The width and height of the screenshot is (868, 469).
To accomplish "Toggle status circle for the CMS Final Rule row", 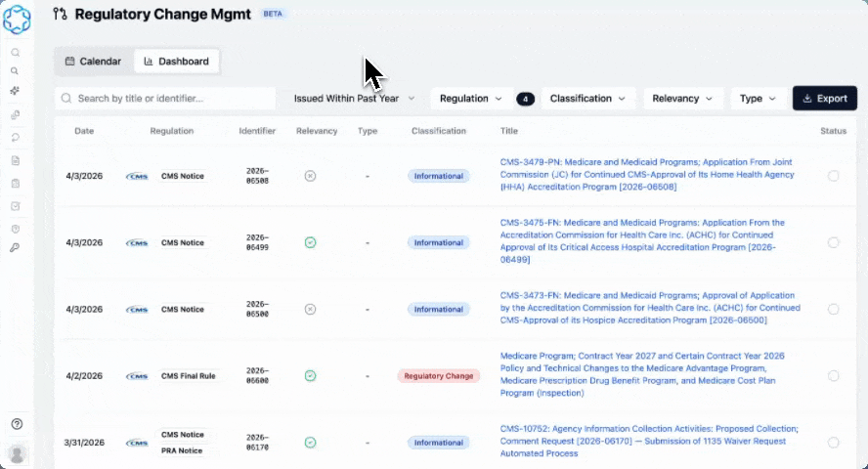I will point(833,376).
